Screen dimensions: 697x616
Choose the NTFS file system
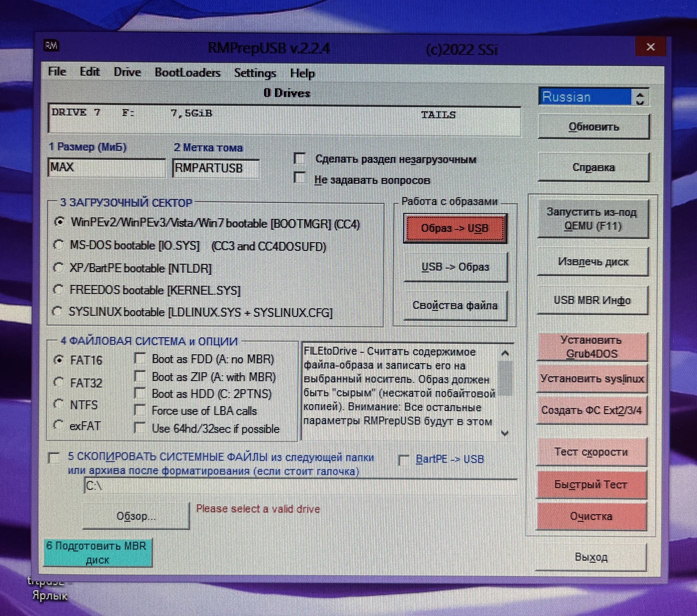click(58, 404)
